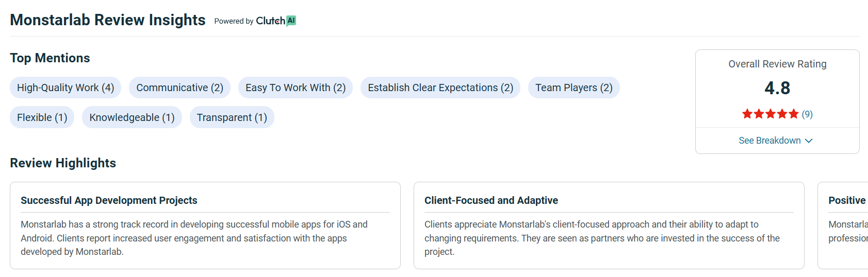
Task: Select the Team Players (2) tag
Action: 574,88
